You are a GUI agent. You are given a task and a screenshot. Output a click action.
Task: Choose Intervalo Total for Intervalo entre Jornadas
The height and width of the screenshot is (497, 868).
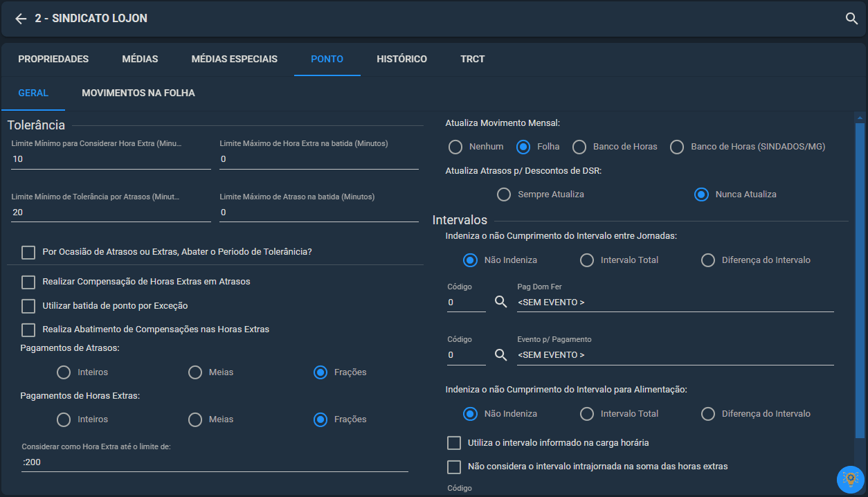(587, 260)
